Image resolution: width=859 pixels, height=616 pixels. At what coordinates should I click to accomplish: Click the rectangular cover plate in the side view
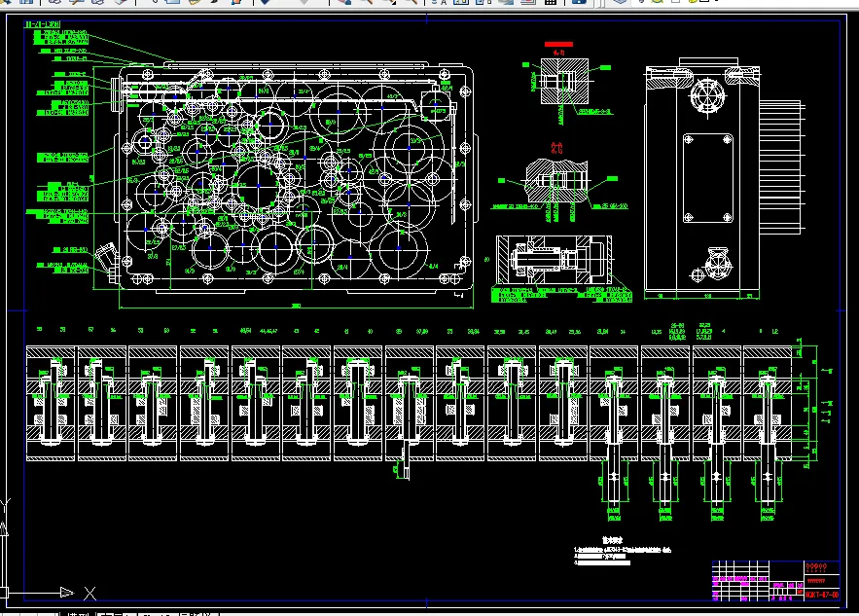pos(708,178)
